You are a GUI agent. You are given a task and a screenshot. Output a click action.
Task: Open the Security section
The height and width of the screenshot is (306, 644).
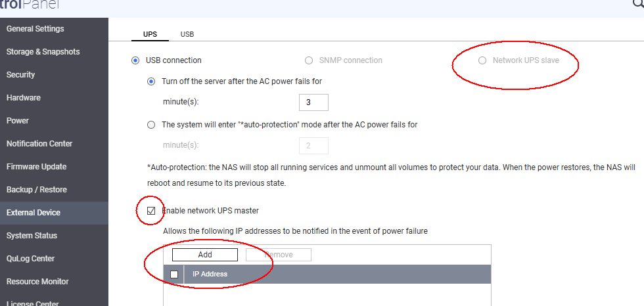(x=20, y=75)
